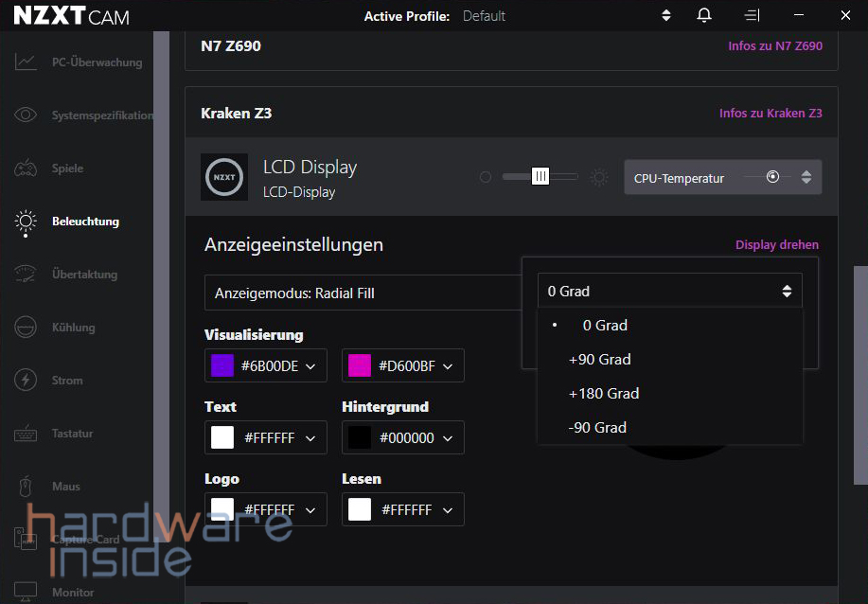Click the radial mode icon beside CPU-Temperatur
868x604 pixels.
point(772,177)
